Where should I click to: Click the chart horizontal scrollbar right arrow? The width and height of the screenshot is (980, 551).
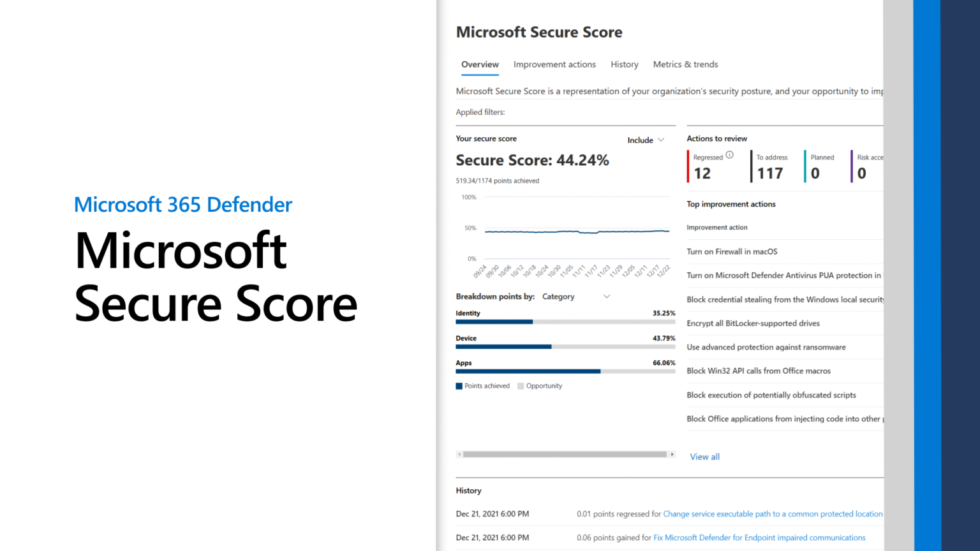(x=673, y=454)
